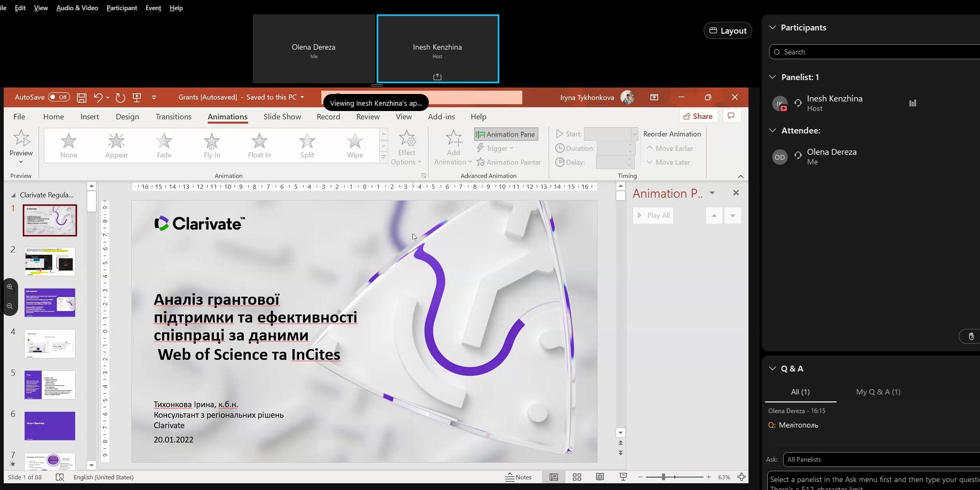This screenshot has height=490, width=980.
Task: Click zoom in magnifier on left edge
Action: click(10, 287)
